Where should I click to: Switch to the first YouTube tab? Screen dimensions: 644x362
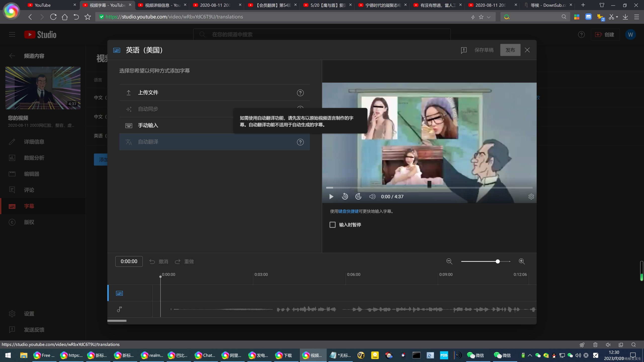[x=52, y=5]
